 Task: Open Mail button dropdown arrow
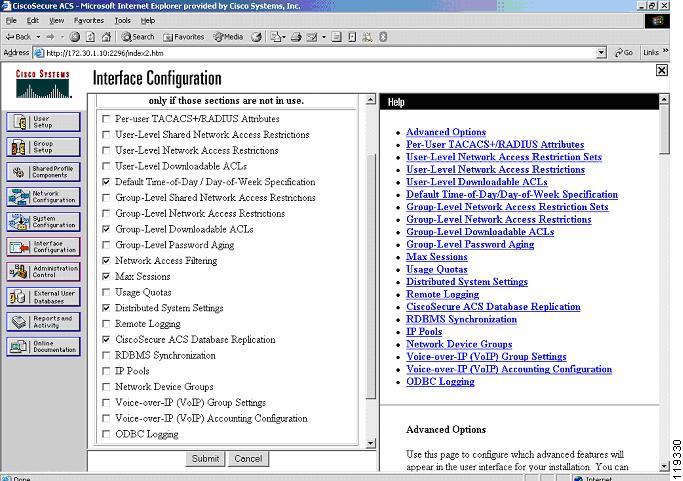coord(284,37)
